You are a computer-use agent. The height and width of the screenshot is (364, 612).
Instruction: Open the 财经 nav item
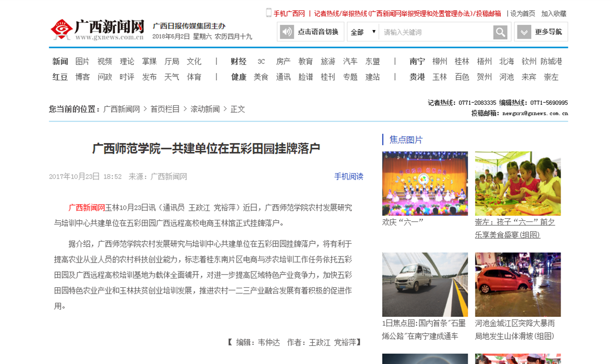(238, 61)
